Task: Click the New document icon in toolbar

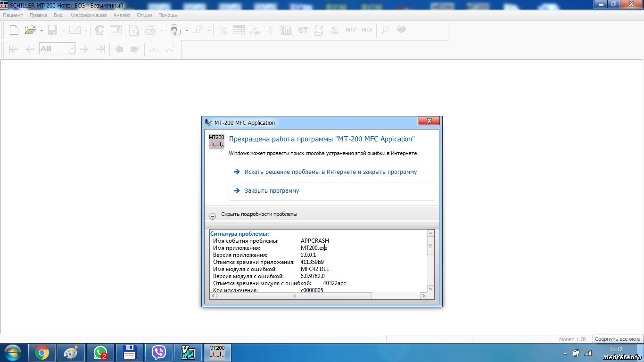Action: click(x=14, y=30)
